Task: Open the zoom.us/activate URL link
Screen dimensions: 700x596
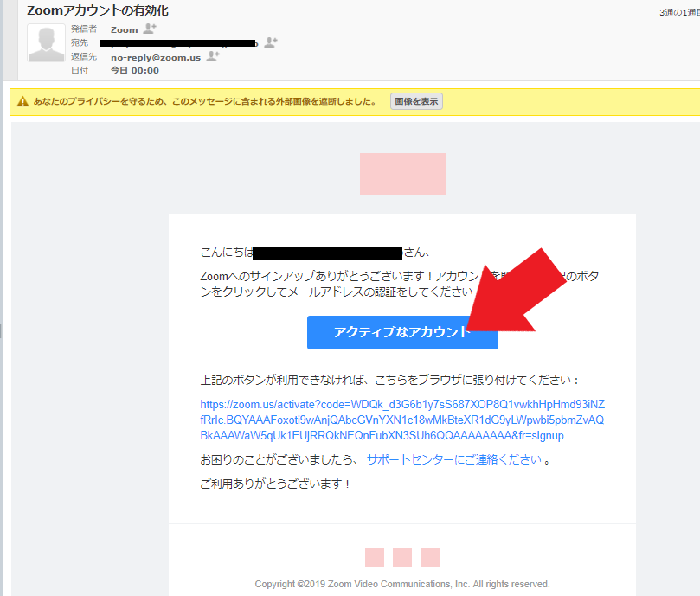Action: click(x=402, y=420)
